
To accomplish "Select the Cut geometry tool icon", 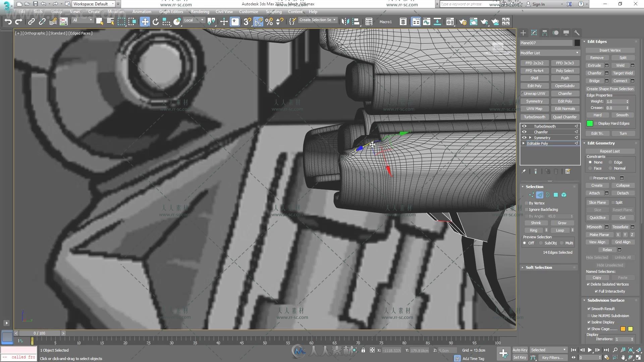I will pyautogui.click(x=623, y=218).
